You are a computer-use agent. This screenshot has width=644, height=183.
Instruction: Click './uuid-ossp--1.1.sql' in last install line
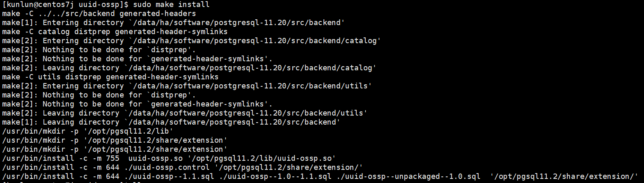(x=169, y=176)
